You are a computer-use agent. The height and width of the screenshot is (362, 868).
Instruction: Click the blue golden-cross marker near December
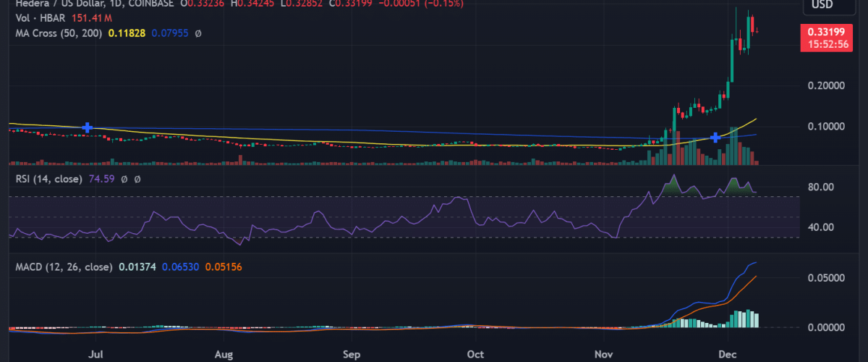pos(715,138)
